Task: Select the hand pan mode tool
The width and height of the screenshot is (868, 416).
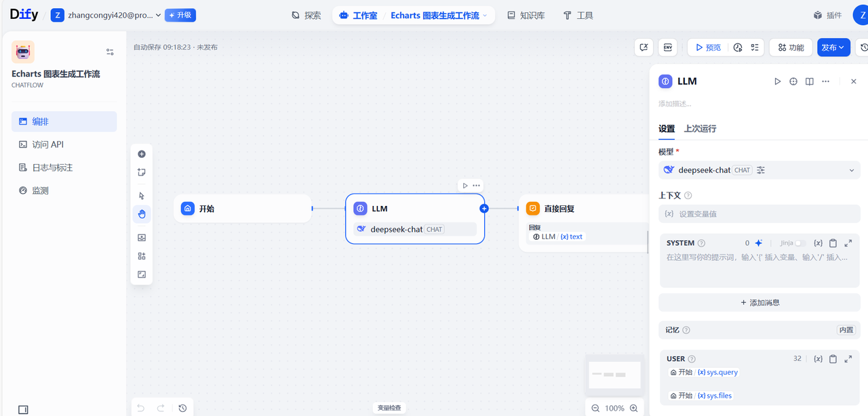Action: click(142, 214)
